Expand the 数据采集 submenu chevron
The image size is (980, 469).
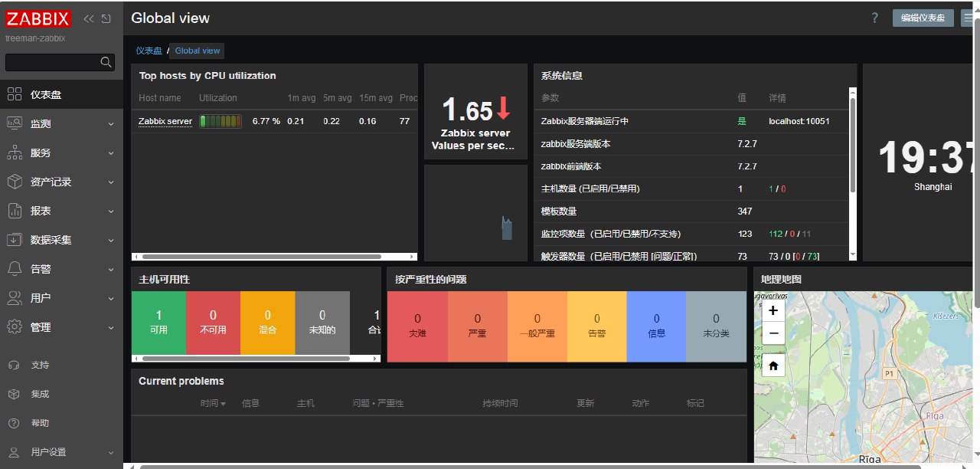pos(111,241)
